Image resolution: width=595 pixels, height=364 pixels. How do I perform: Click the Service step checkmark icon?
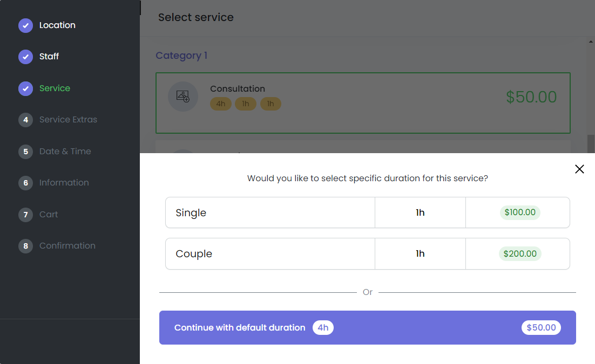pyautogui.click(x=25, y=88)
